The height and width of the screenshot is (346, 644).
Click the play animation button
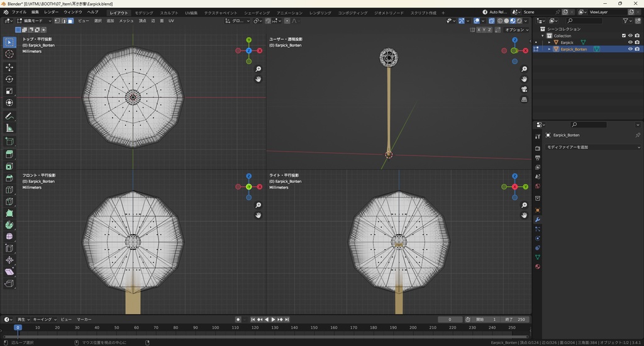pos(274,320)
